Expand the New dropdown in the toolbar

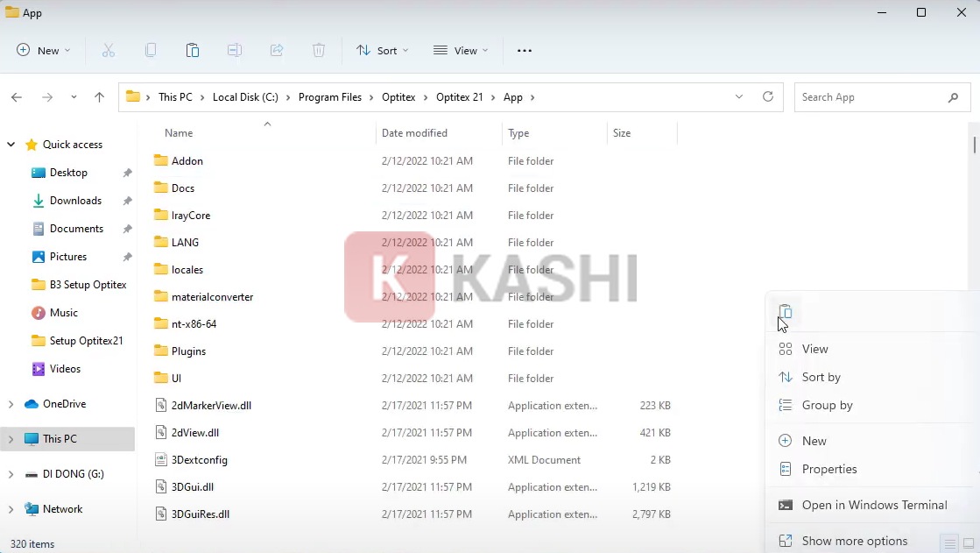[44, 51]
